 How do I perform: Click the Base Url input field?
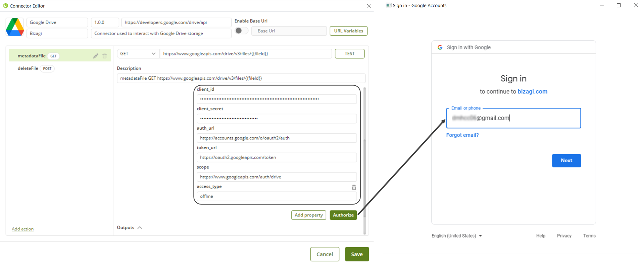[289, 31]
